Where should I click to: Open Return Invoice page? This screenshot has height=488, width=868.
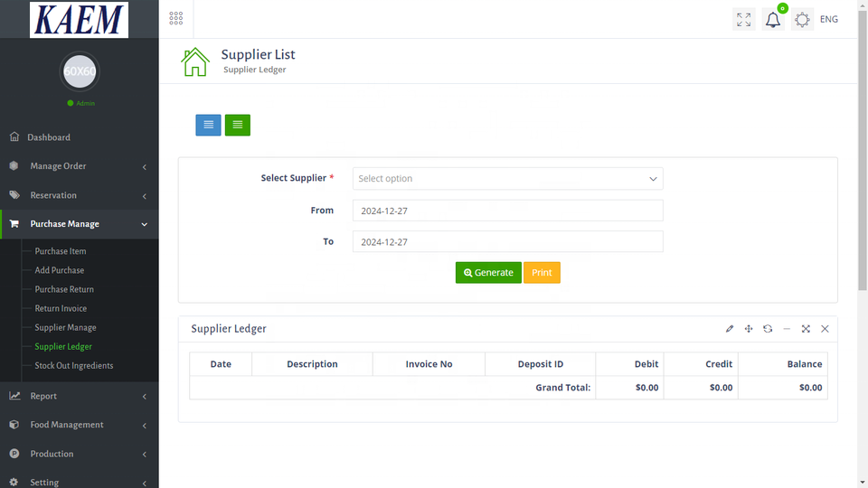61,308
